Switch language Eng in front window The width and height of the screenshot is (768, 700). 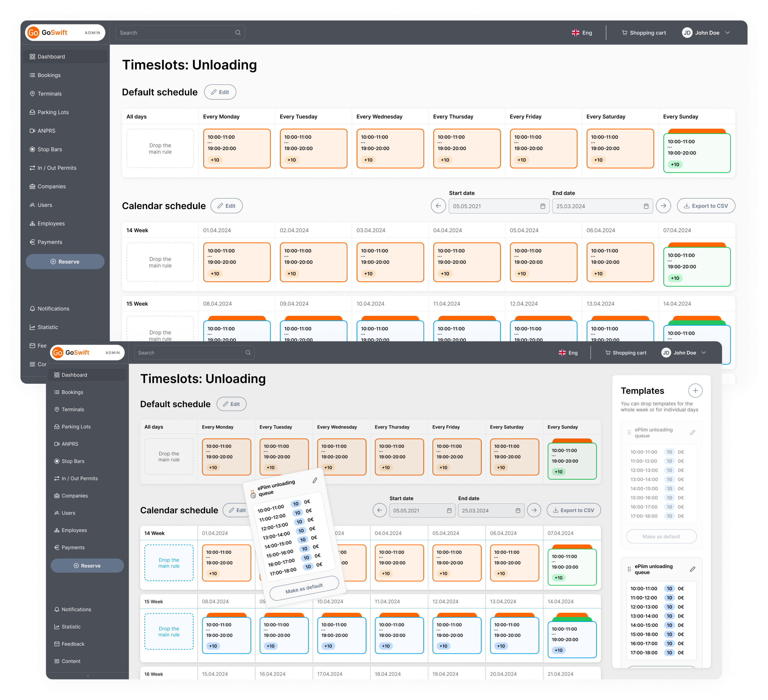tap(568, 352)
